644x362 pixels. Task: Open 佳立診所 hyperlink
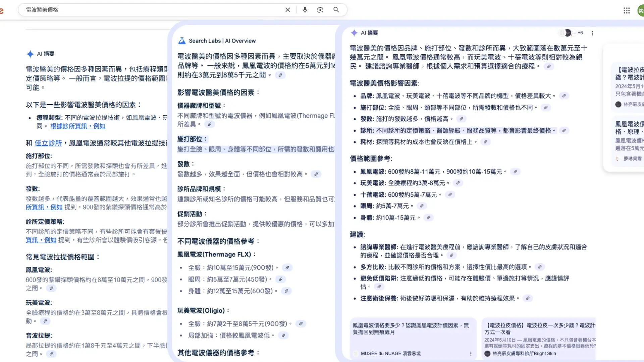coord(48,143)
